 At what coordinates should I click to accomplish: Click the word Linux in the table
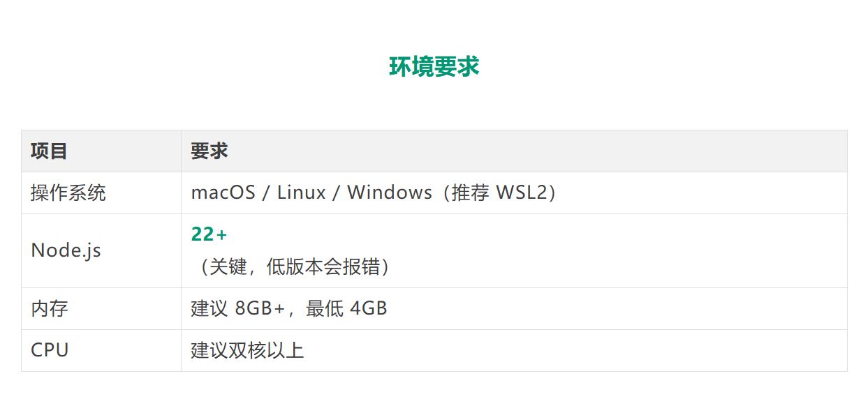pos(301,193)
